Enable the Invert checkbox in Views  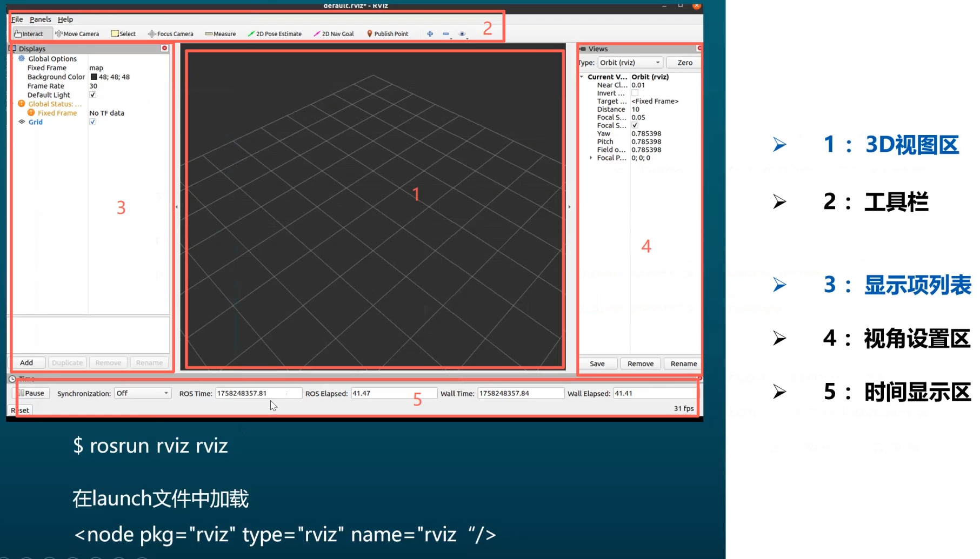635,93
